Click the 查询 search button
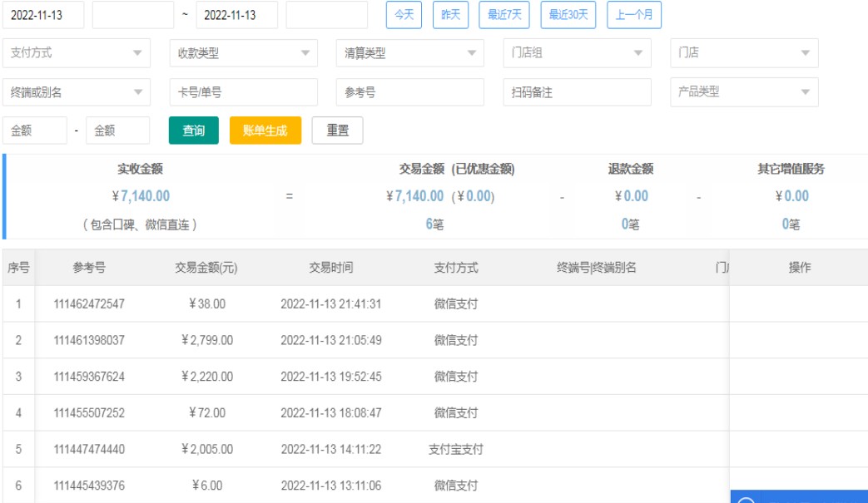This screenshot has width=868, height=503. [193, 131]
